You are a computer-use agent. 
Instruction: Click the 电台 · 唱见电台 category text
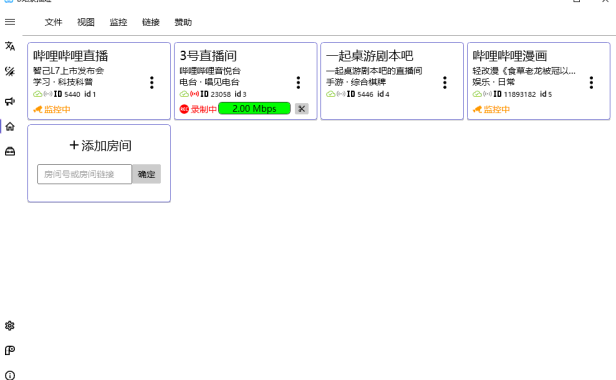pos(209,82)
